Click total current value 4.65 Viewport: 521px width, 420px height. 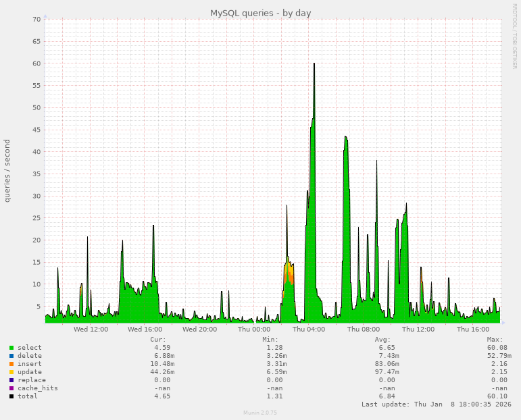tap(162, 396)
